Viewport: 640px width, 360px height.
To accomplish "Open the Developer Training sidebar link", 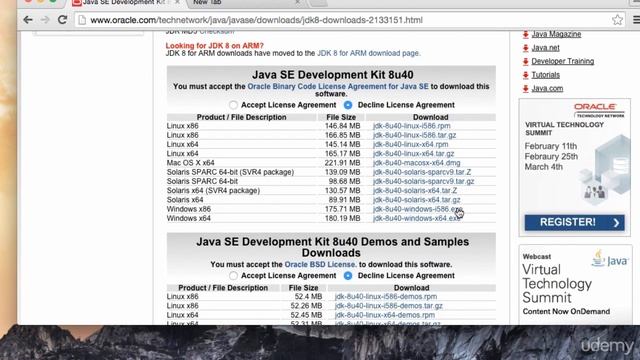I will (x=562, y=62).
